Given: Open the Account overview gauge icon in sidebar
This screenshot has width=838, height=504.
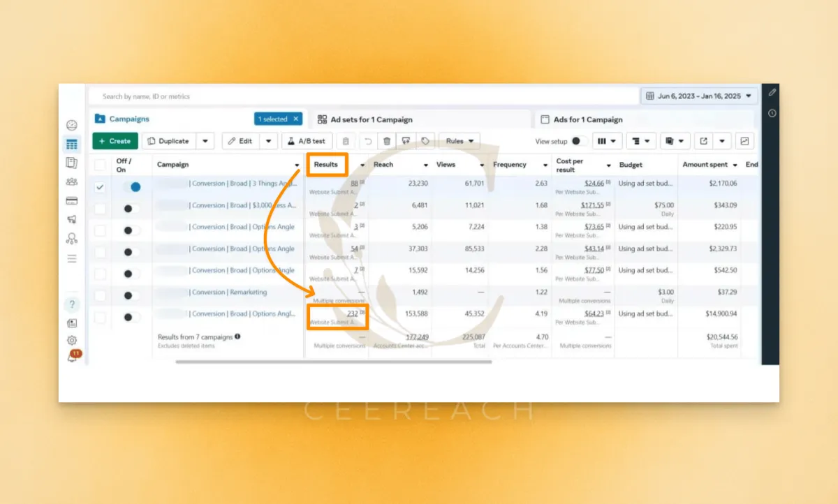Looking at the screenshot, I should click(x=71, y=126).
